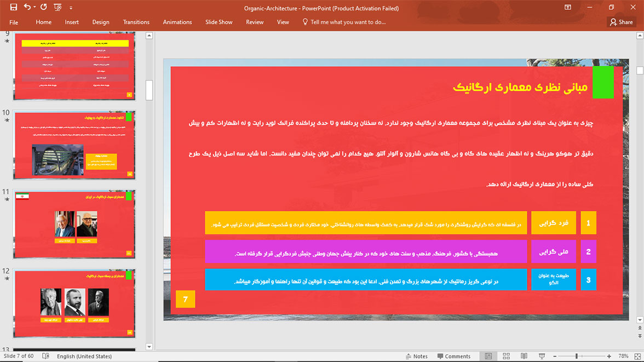Click the long yellow description bar
644x362 pixels.
click(x=366, y=223)
